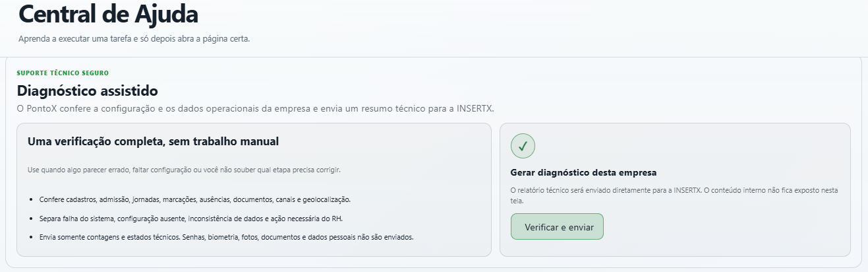Click the Use quando algo parecer errado paragraph
868x272 pixels.
tap(184, 170)
